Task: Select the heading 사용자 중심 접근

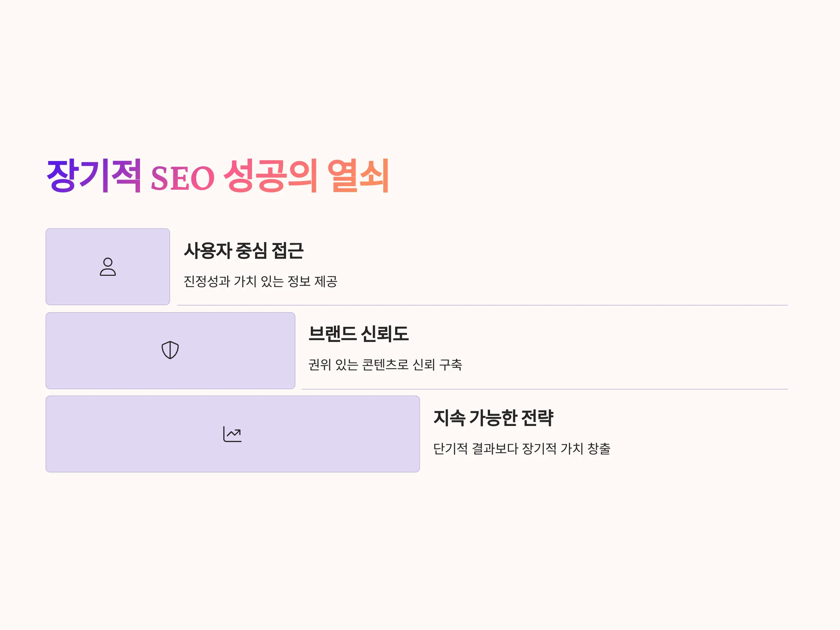Action: coord(243,251)
